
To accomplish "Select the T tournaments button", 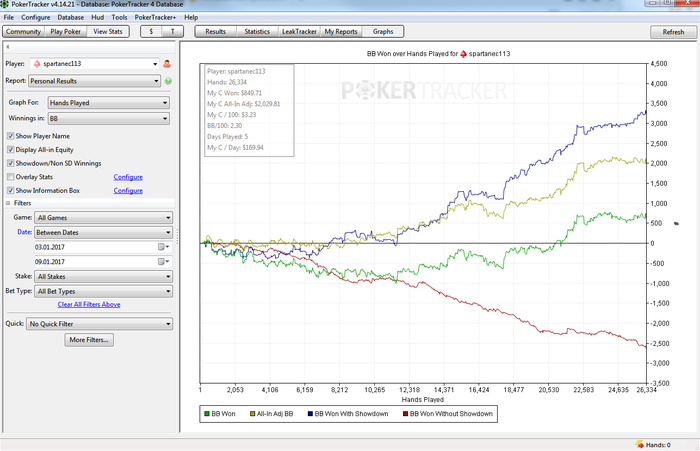I will pos(172,32).
